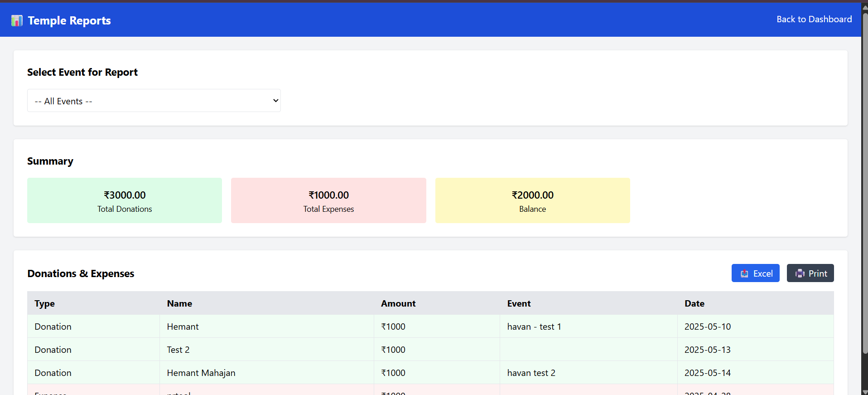Export table with the Excel button
Viewport: 868px width, 395px height.
[755, 273]
